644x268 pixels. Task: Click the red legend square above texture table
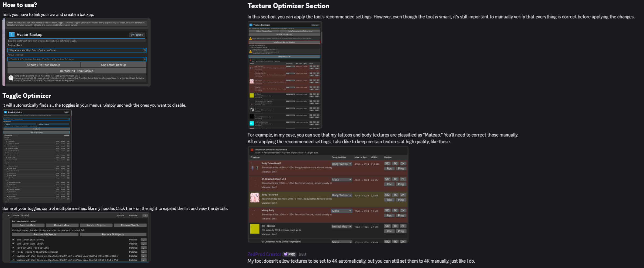[252, 150]
